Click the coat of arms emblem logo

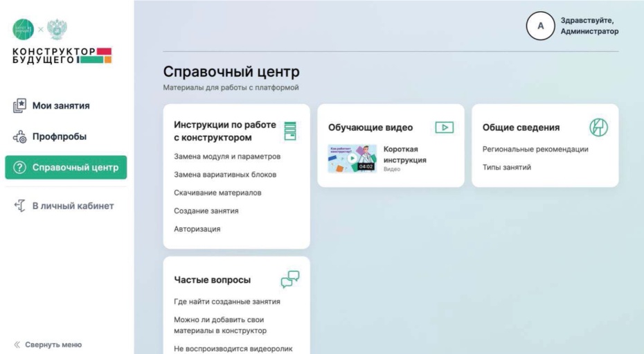(x=57, y=29)
